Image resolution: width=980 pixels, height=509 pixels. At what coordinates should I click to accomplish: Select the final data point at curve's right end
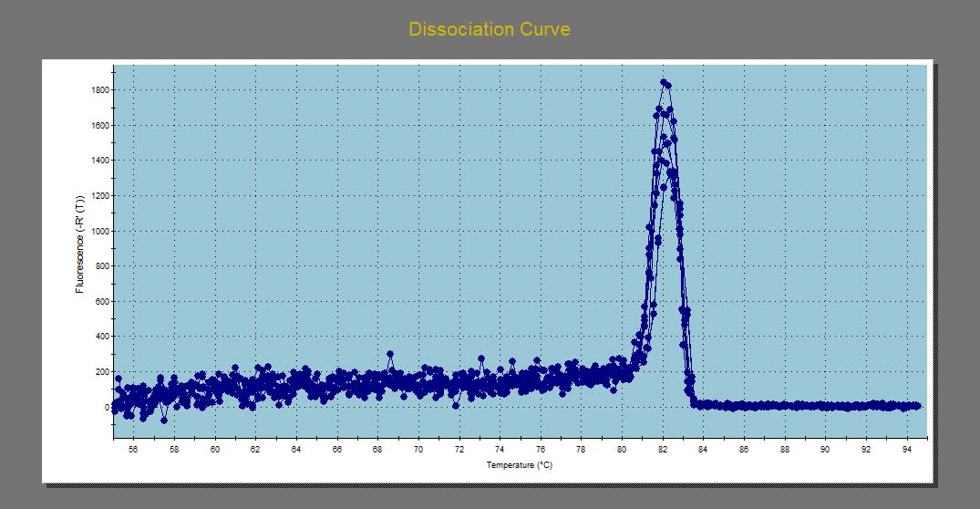tap(917, 406)
